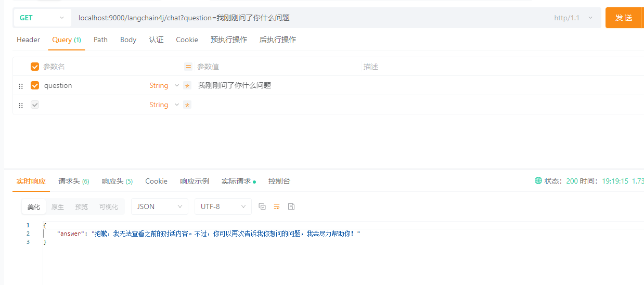This screenshot has width=644, height=285.
Task: Click the value field 我刚刚问了你什么问题
Action: tap(235, 85)
